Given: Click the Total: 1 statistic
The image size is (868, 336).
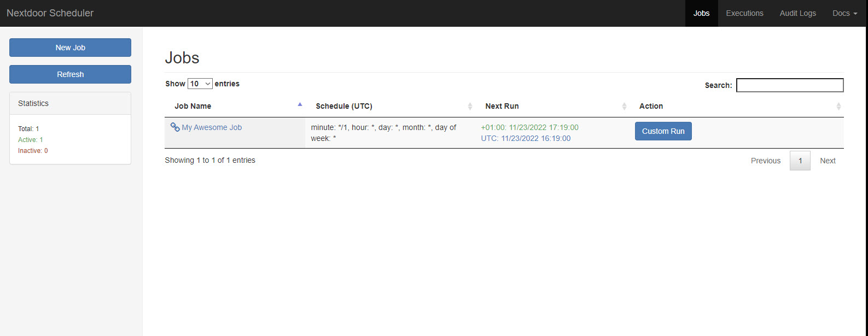Looking at the screenshot, I should (x=28, y=129).
